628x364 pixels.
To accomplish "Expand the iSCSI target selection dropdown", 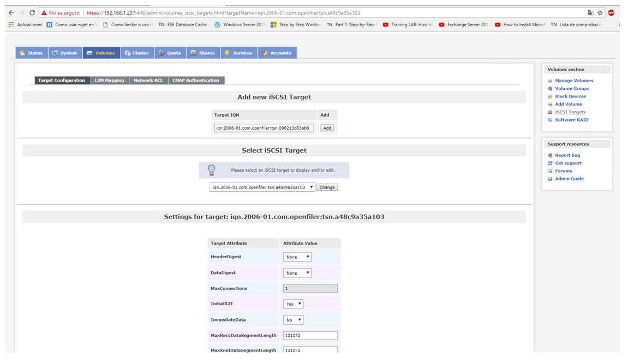I will tap(262, 187).
